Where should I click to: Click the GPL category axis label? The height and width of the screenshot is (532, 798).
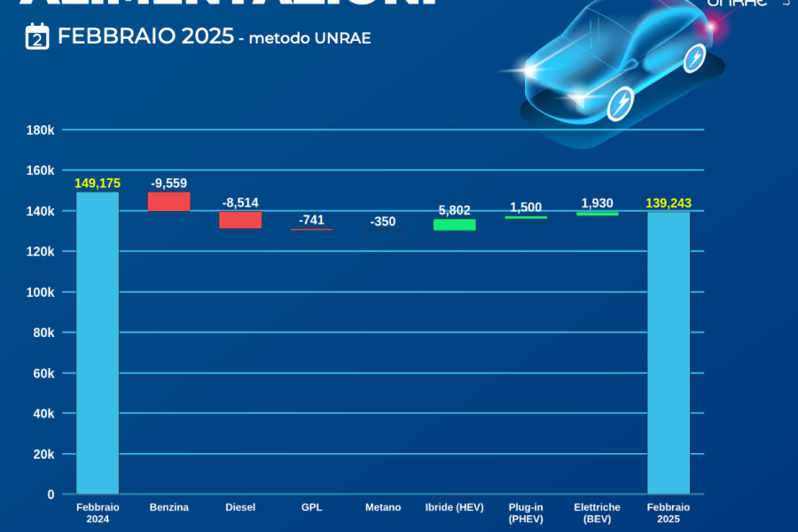point(311,507)
